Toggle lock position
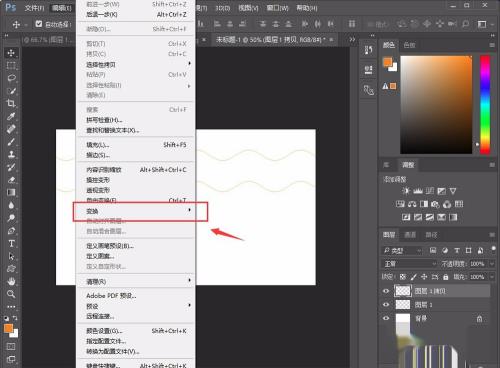 click(x=424, y=277)
